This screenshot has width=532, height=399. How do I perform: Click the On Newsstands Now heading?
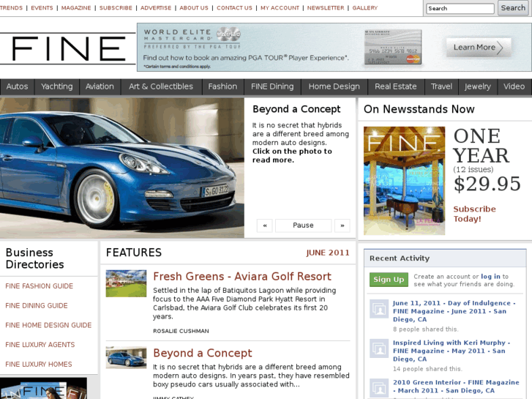click(x=419, y=109)
